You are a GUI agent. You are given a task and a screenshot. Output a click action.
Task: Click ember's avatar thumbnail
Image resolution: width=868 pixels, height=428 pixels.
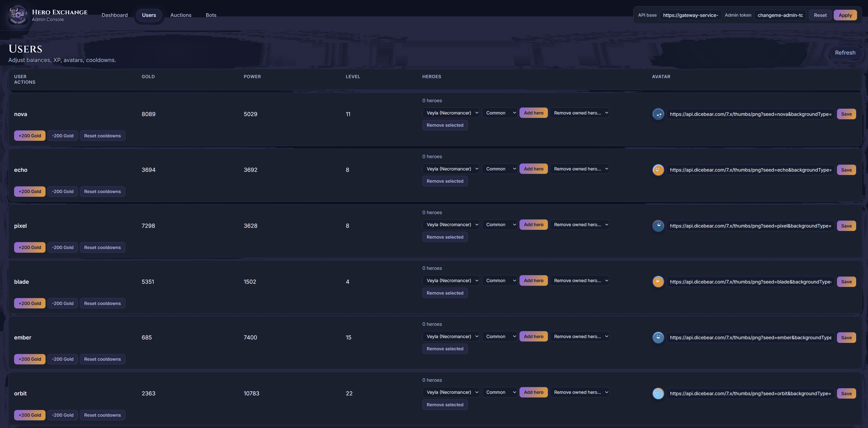658,337
